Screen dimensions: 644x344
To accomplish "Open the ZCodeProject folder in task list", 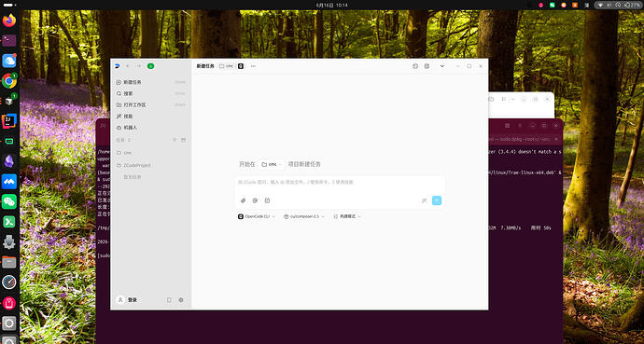I will [150, 165].
